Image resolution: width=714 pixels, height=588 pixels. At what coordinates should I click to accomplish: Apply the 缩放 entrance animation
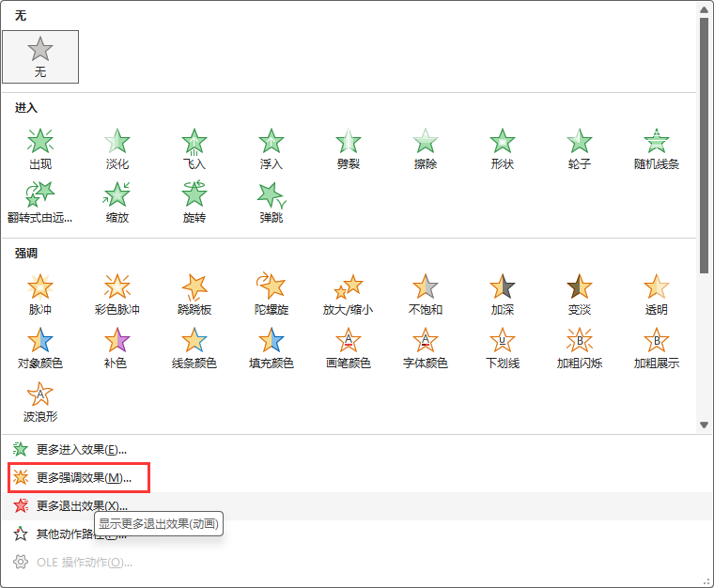pyautogui.click(x=117, y=203)
